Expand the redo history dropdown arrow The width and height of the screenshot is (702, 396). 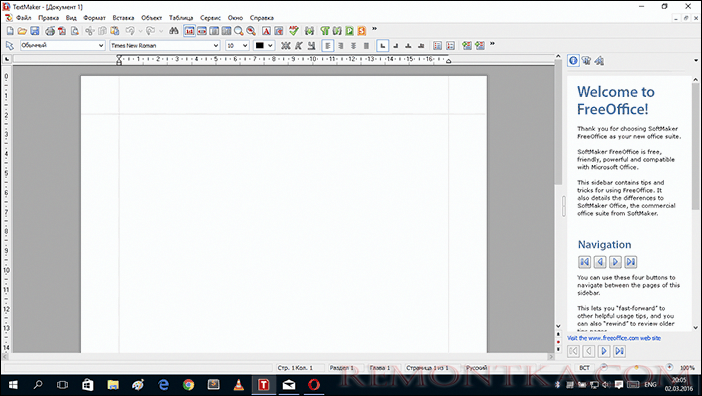pyautogui.click(x=161, y=30)
